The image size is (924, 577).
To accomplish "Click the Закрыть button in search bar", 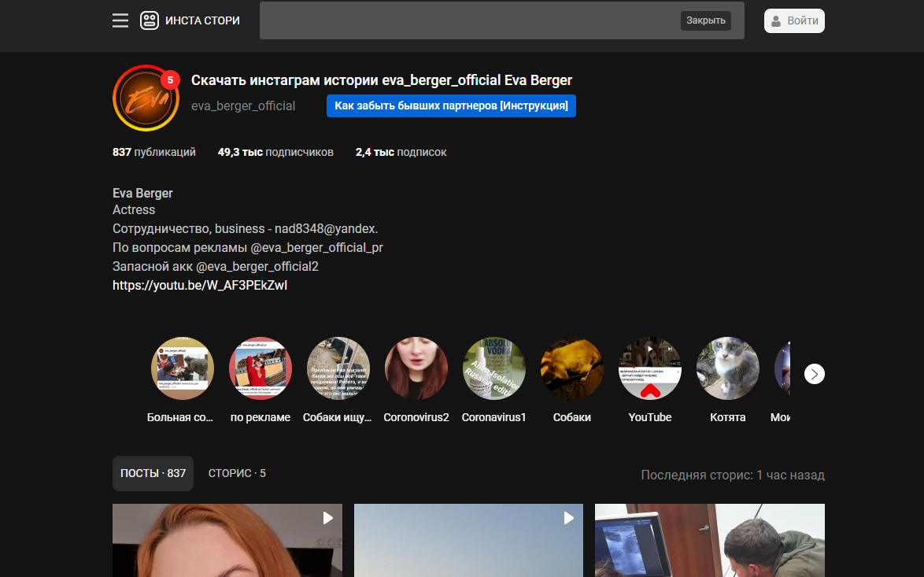I will coord(705,20).
